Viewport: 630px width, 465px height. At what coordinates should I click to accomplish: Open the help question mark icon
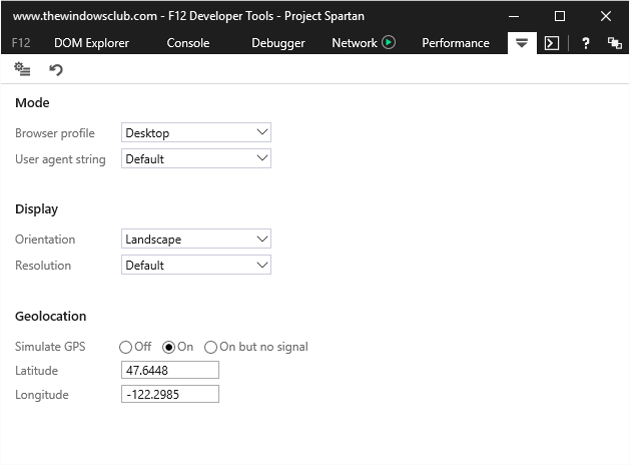[x=586, y=43]
